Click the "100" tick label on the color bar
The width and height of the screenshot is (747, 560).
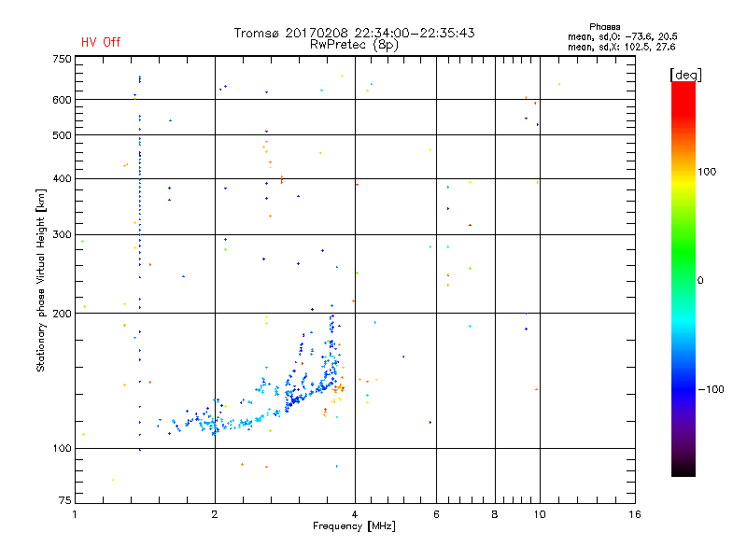707,172
